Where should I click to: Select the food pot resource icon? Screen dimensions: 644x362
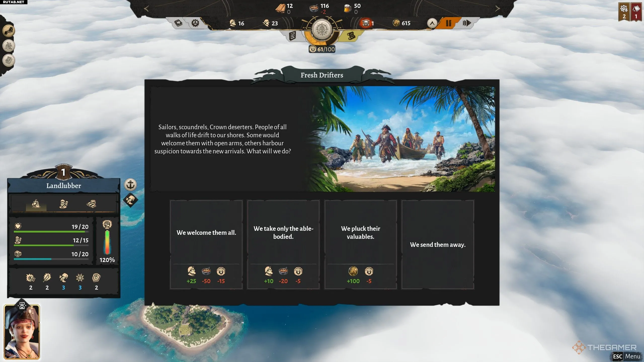[313, 9]
